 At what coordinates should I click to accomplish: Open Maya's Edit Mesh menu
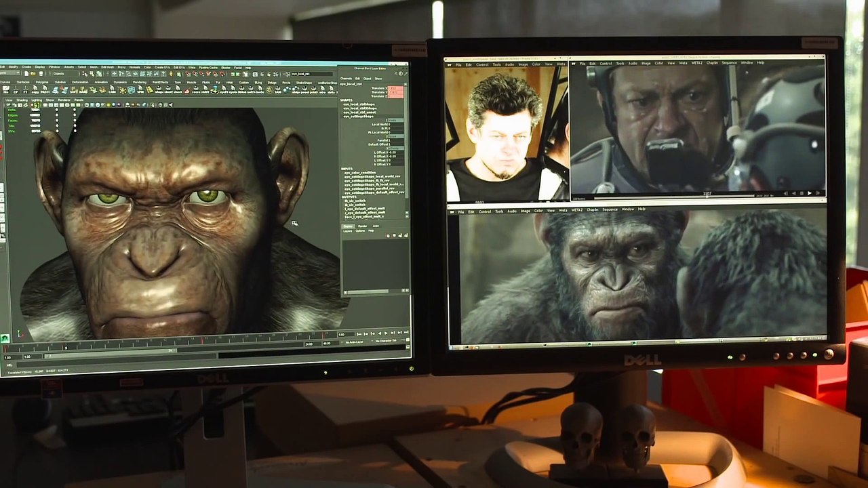point(107,67)
